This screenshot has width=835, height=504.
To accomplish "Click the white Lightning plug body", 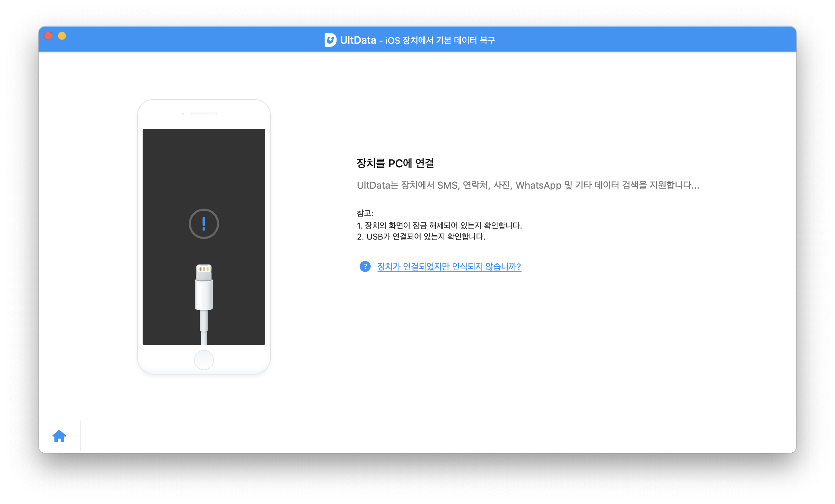I will (x=204, y=294).
